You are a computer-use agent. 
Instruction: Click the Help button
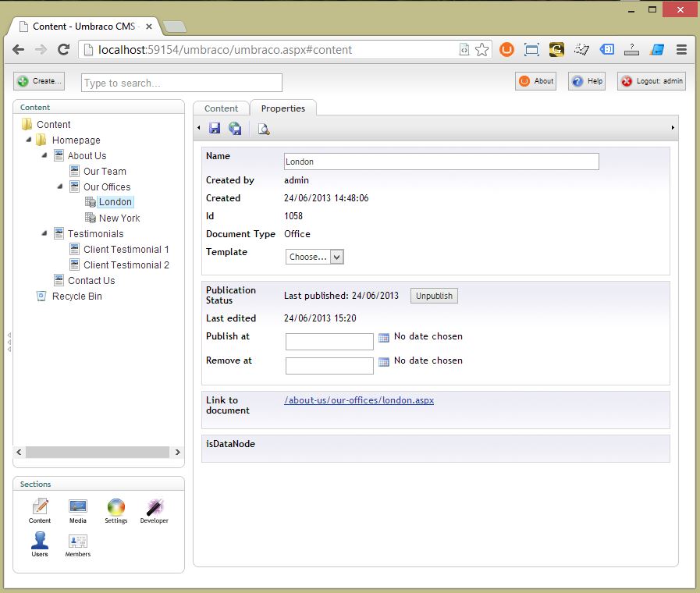tap(587, 81)
